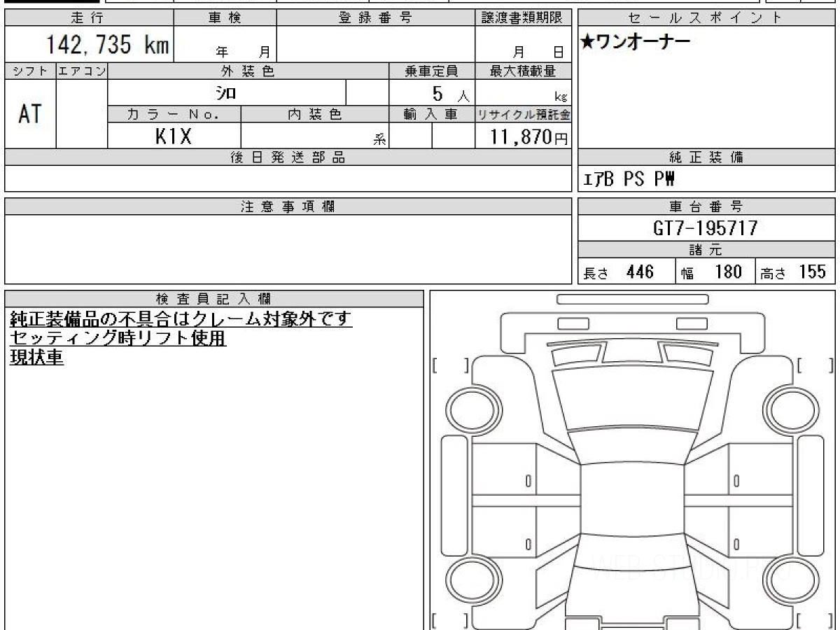The width and height of the screenshot is (840, 630).
Task: Click the hood area of car diagram
Action: click(x=632, y=397)
